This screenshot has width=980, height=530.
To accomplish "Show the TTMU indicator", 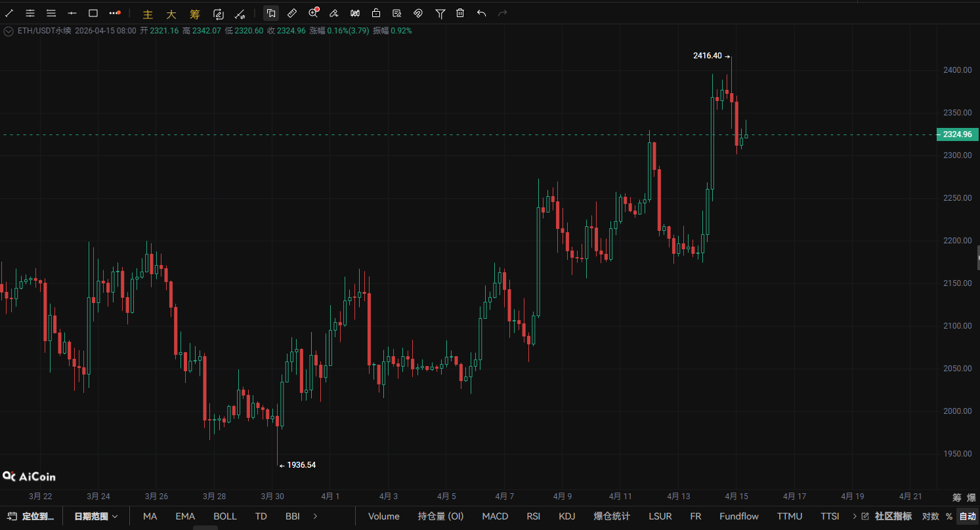I will click(790, 516).
